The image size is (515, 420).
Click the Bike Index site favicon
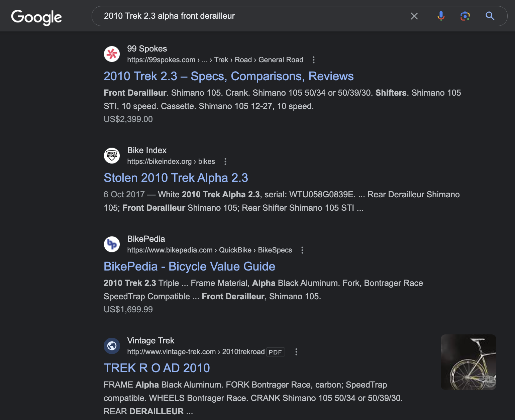[x=112, y=156]
